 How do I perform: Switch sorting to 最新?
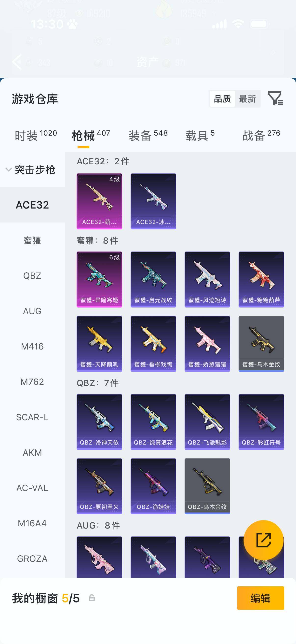248,99
